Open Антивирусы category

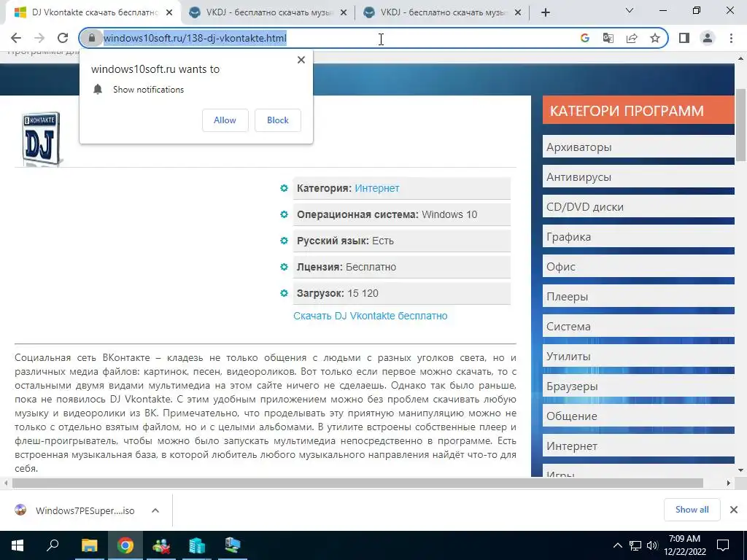pos(638,177)
